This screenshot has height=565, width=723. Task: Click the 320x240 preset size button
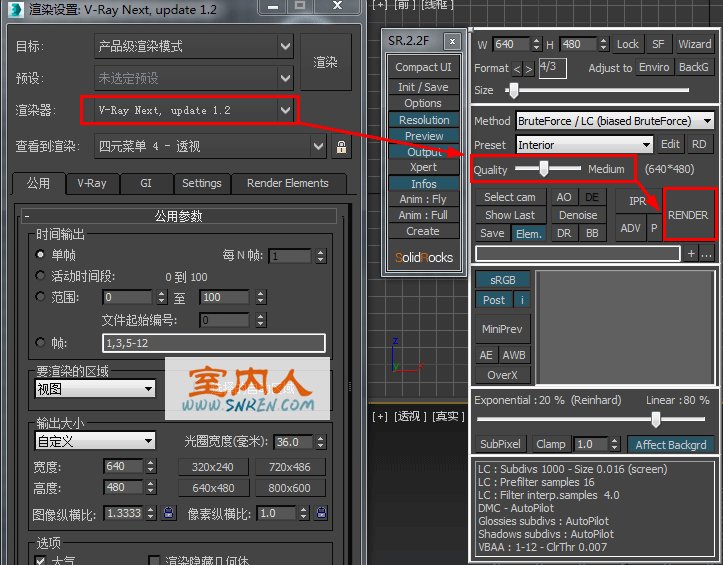click(x=213, y=467)
